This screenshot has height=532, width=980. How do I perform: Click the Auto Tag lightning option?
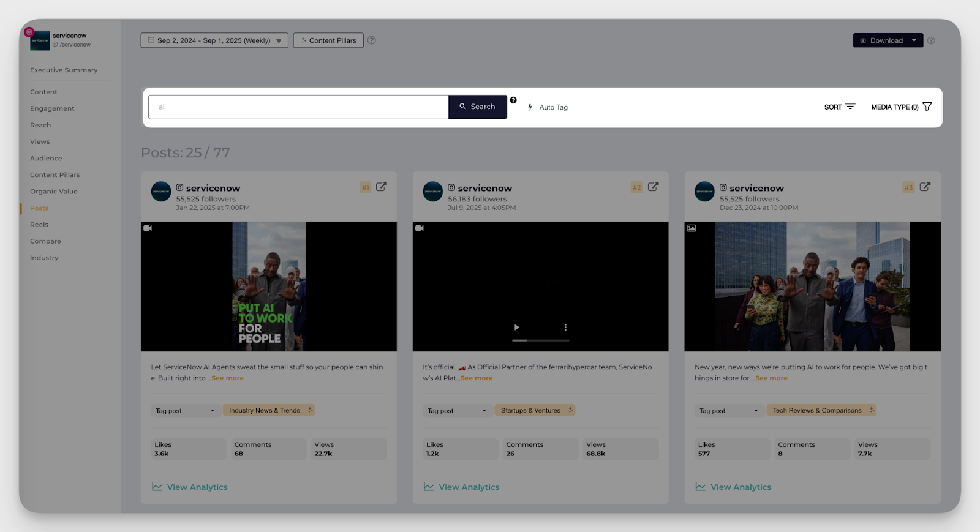[x=548, y=107]
